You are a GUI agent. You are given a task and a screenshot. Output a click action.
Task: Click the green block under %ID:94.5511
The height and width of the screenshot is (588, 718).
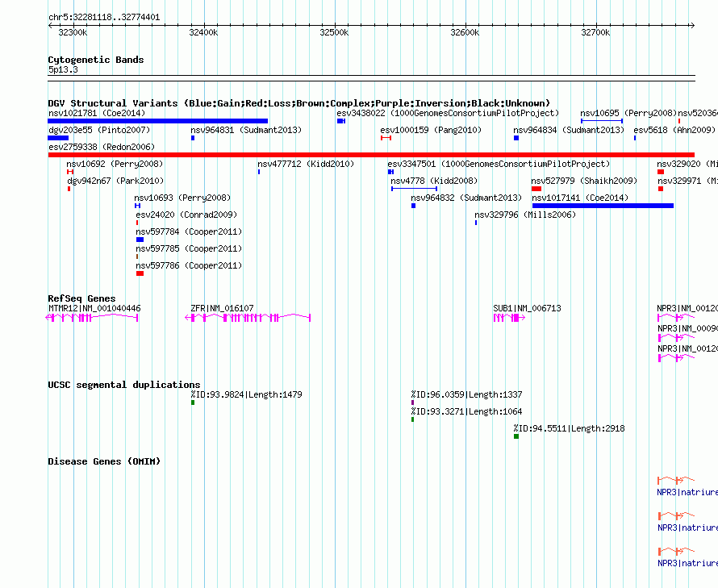[x=516, y=436]
